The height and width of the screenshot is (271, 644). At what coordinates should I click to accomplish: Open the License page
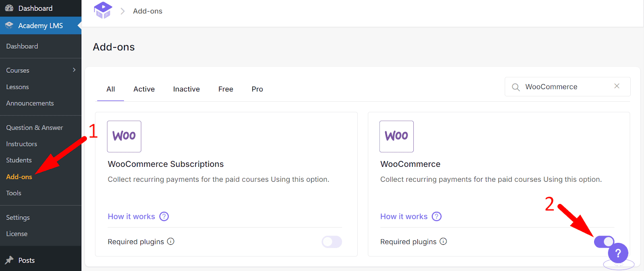point(17,234)
